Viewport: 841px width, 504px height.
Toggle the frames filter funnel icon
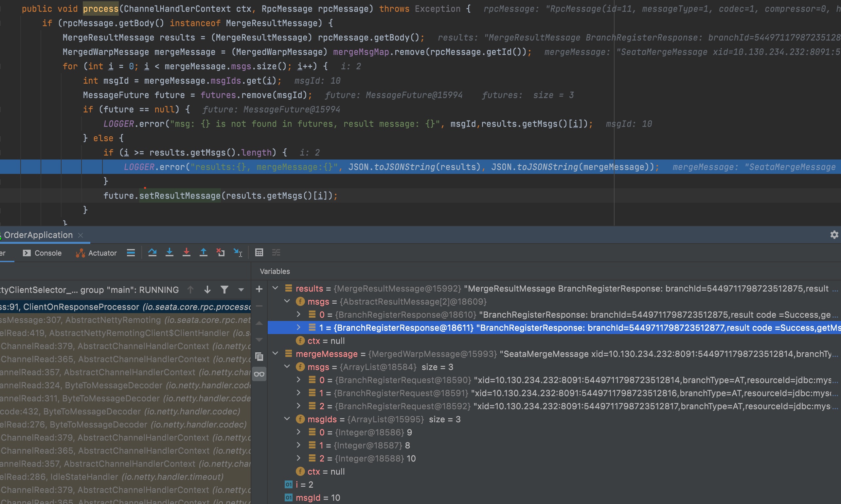pos(225,289)
